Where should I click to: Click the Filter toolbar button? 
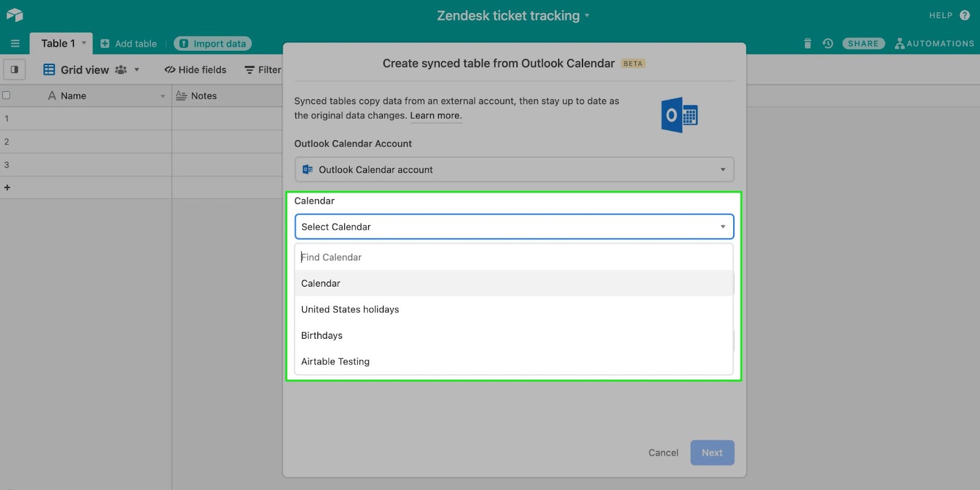(x=263, y=70)
